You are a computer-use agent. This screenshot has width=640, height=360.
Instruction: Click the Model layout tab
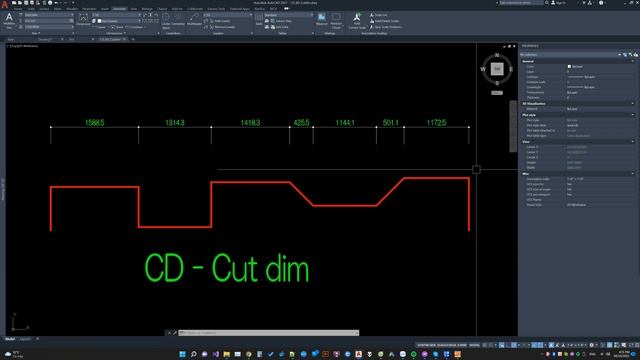click(x=10, y=339)
